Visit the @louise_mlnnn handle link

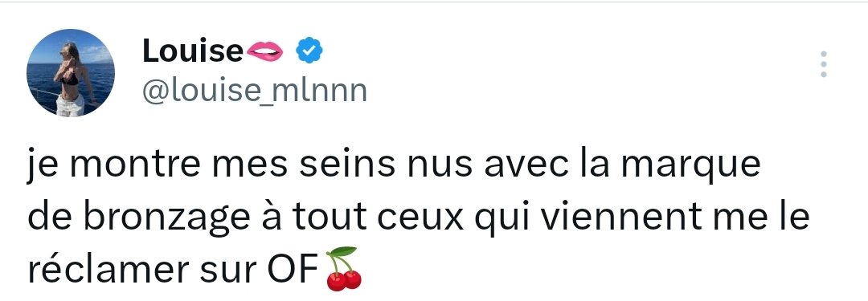pyautogui.click(x=255, y=92)
